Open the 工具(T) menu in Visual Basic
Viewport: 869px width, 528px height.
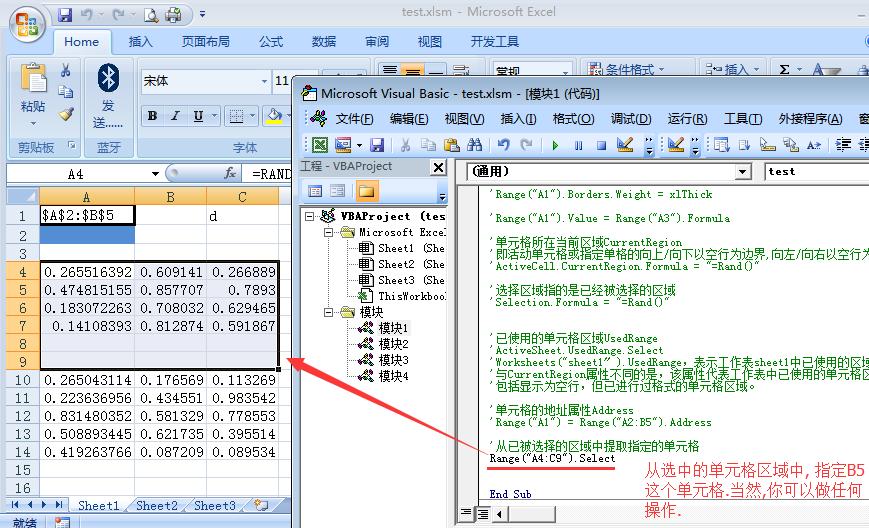pyautogui.click(x=743, y=119)
